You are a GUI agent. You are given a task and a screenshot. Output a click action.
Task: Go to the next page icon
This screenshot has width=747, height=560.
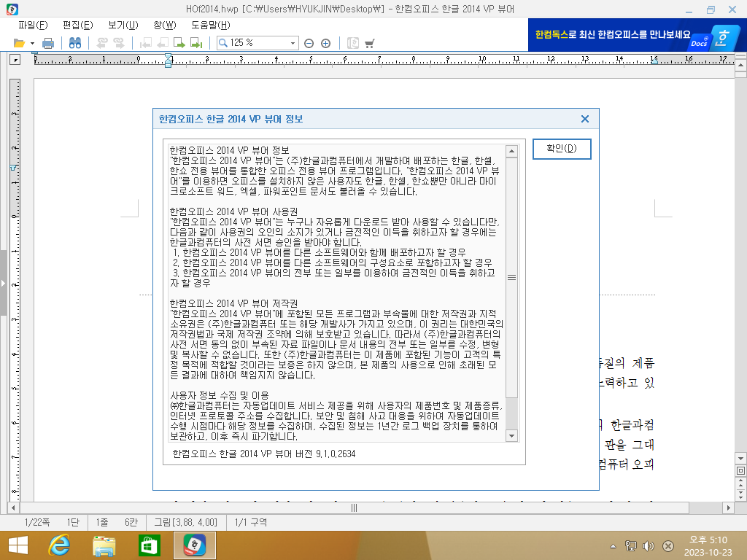[x=179, y=43]
